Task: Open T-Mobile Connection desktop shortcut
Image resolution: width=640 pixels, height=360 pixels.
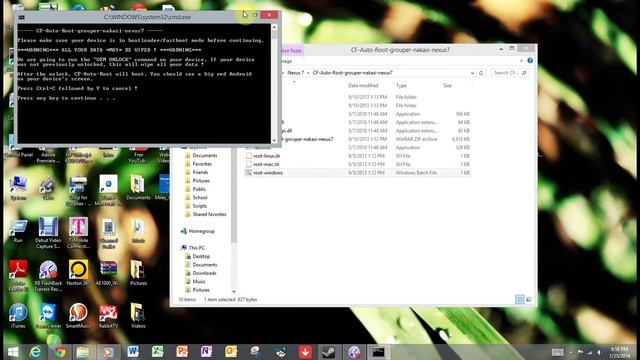Action: [78, 233]
